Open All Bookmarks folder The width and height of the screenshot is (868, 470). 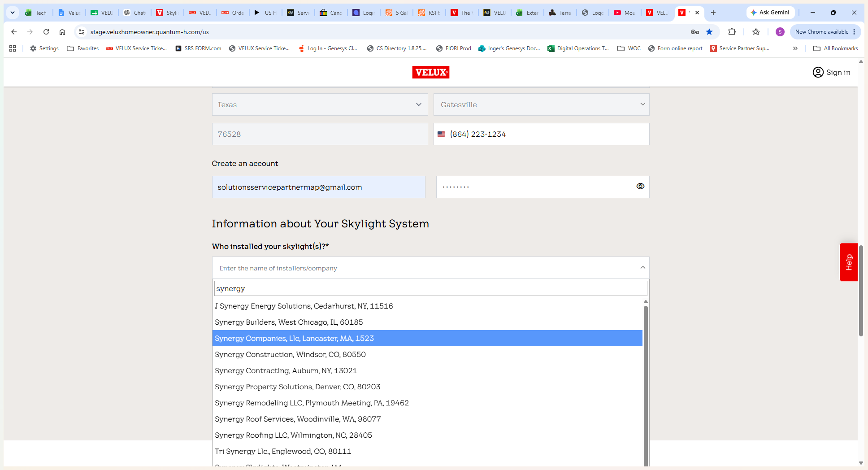click(x=836, y=48)
